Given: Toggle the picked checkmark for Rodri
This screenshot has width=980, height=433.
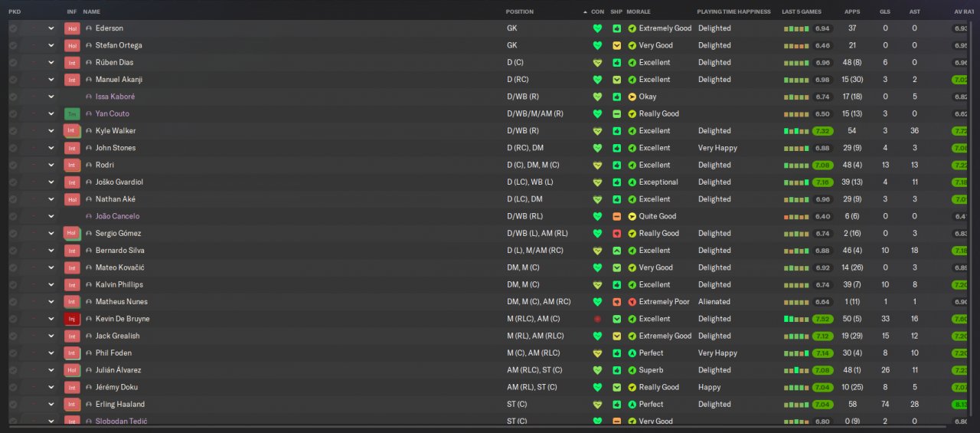Looking at the screenshot, I should 13,165.
